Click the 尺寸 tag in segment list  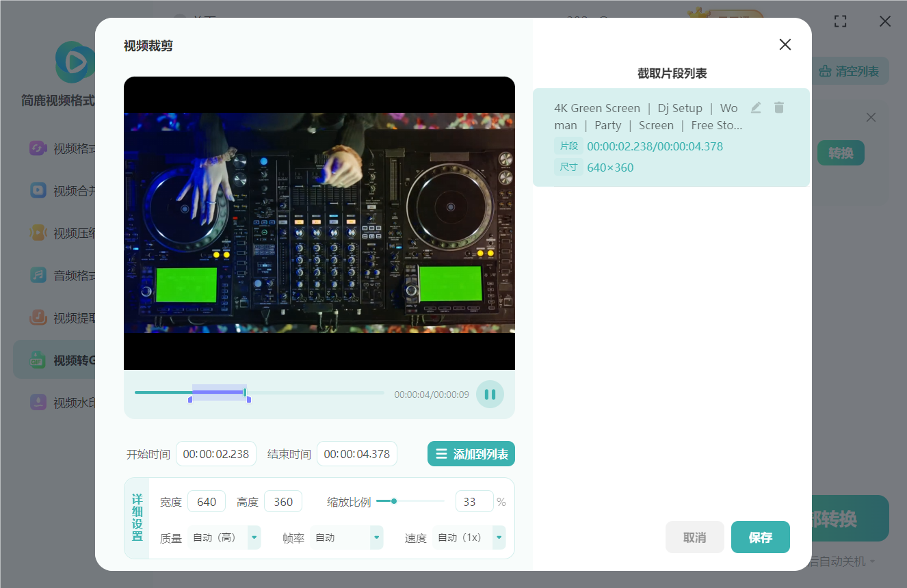[568, 168]
